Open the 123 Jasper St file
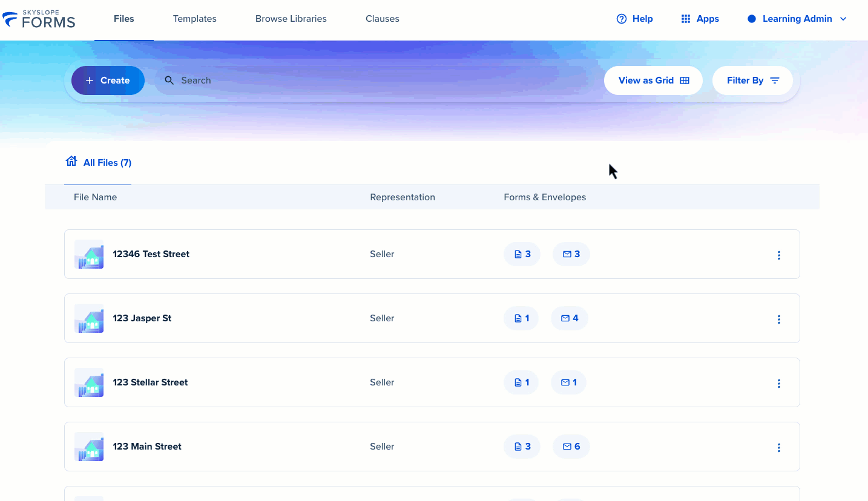 [142, 318]
